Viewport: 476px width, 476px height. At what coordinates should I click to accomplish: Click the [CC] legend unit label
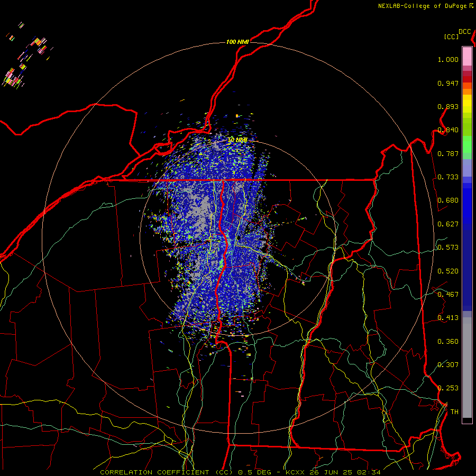pyautogui.click(x=451, y=36)
